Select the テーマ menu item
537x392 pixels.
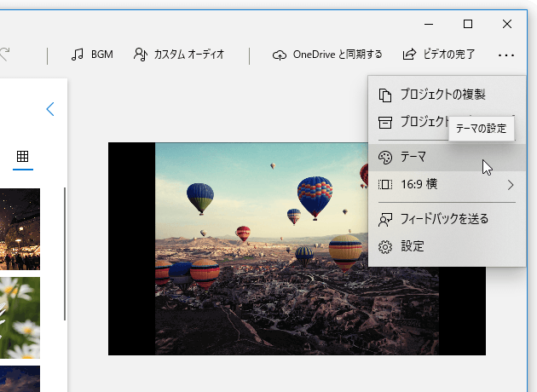[x=447, y=157]
